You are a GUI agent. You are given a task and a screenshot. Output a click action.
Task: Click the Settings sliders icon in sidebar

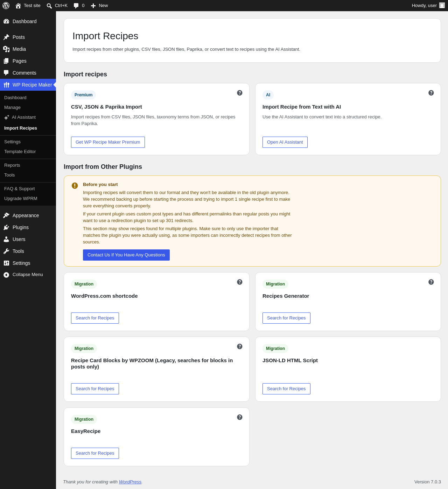(6, 263)
